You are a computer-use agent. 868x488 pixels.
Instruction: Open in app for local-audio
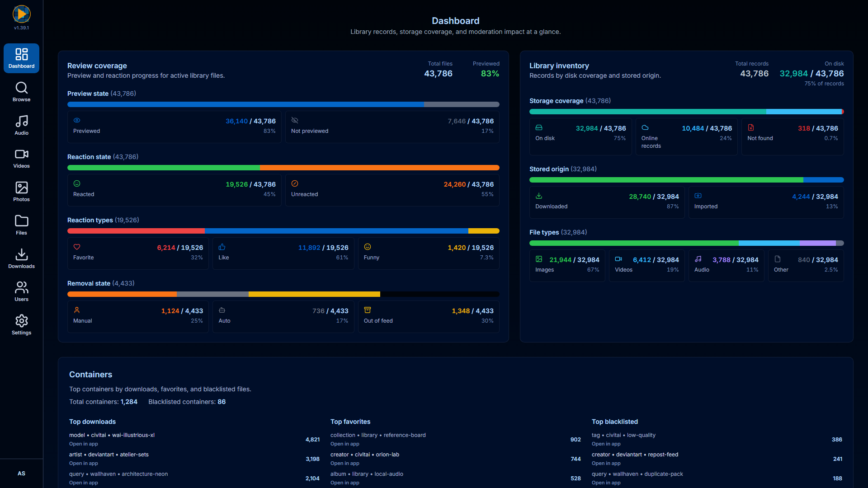point(345,483)
